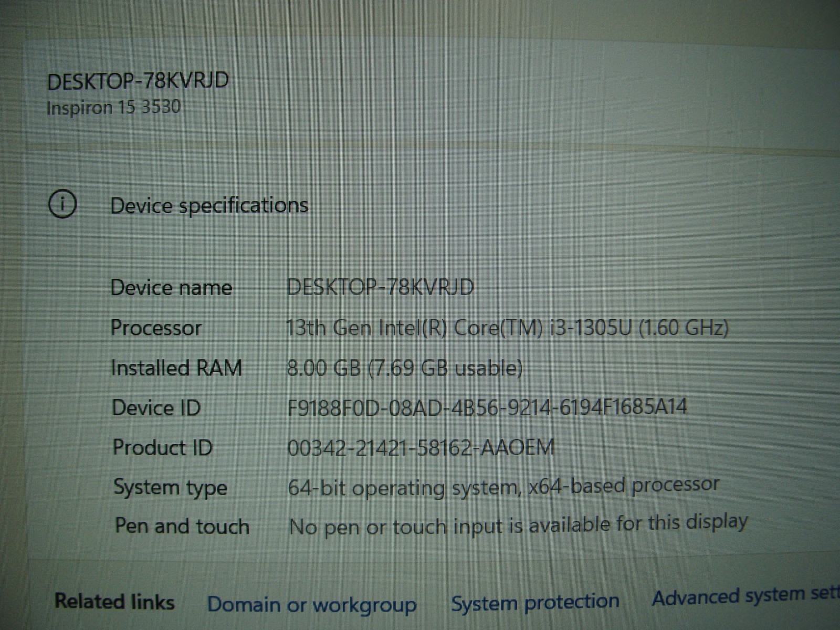Select the Device ID label
The height and width of the screenshot is (630, 840).
156,408
